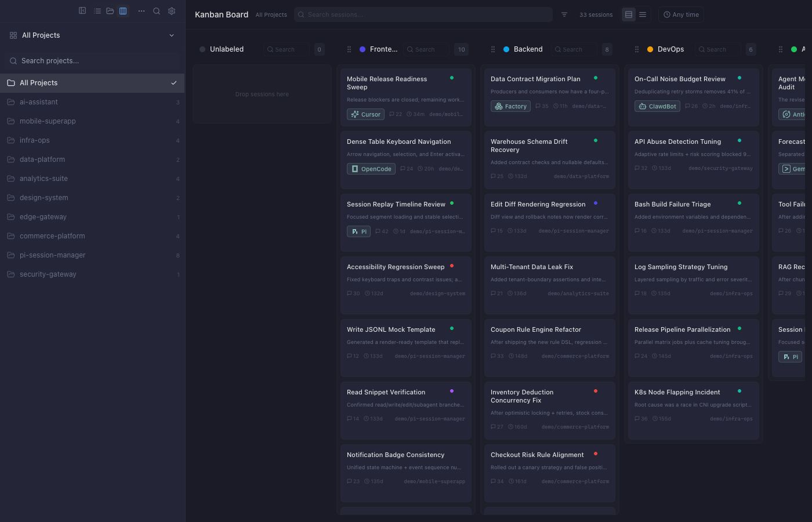Click the ClawdBot agent badge
Viewport: 812px width, 522px height.
[x=657, y=106]
